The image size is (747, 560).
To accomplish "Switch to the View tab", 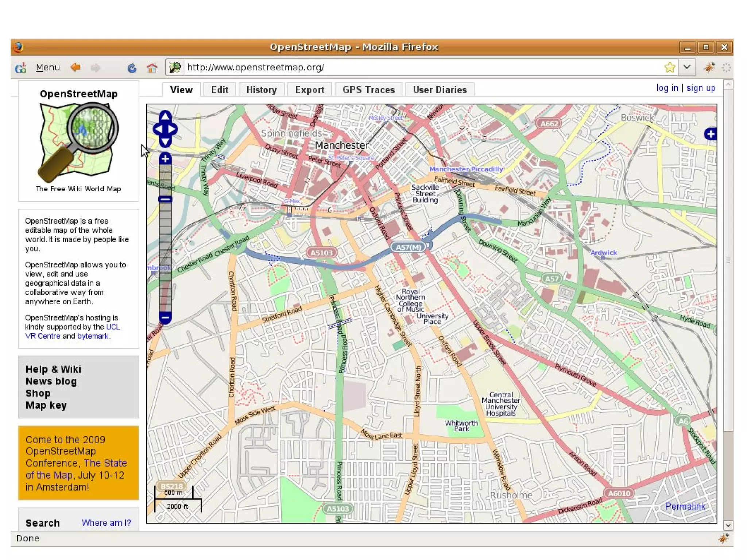I will (181, 90).
